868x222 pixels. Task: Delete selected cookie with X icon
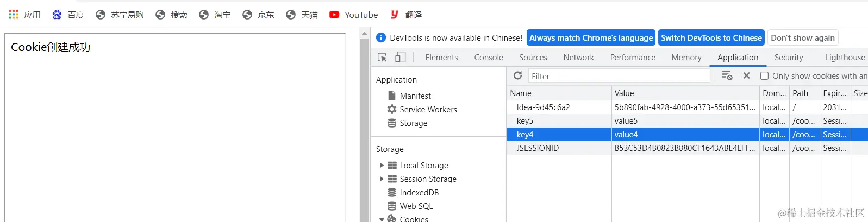point(746,75)
